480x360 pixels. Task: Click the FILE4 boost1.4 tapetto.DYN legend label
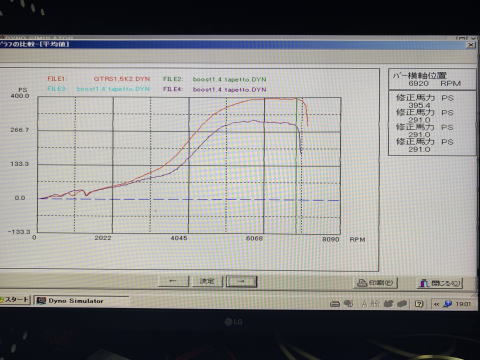click(x=214, y=89)
